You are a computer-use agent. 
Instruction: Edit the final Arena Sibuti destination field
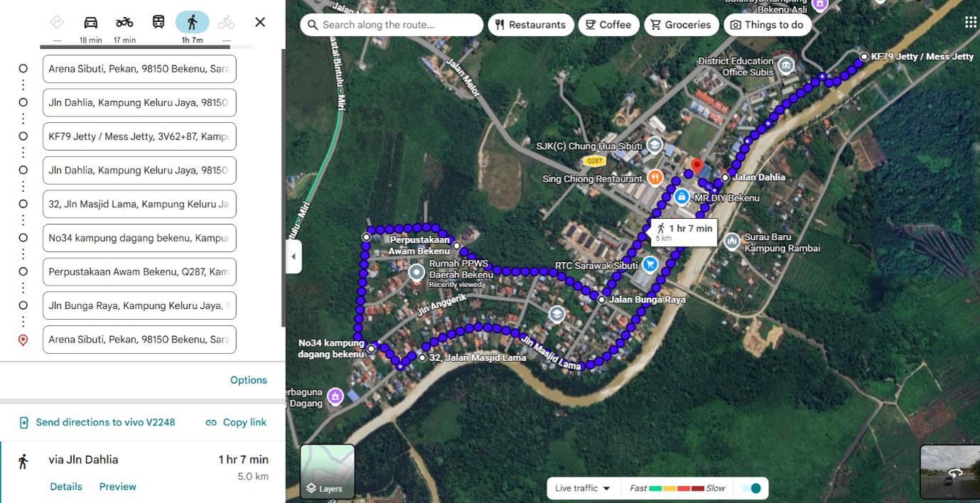[x=139, y=340]
